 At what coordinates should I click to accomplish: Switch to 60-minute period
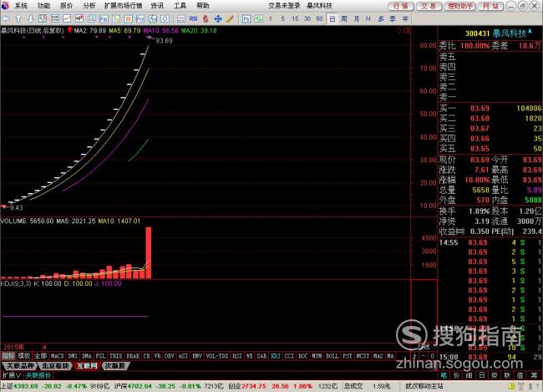[319, 18]
